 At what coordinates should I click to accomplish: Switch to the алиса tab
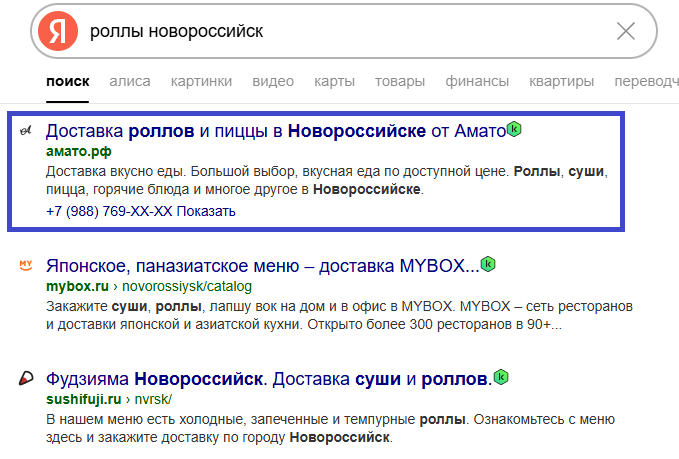(x=130, y=81)
